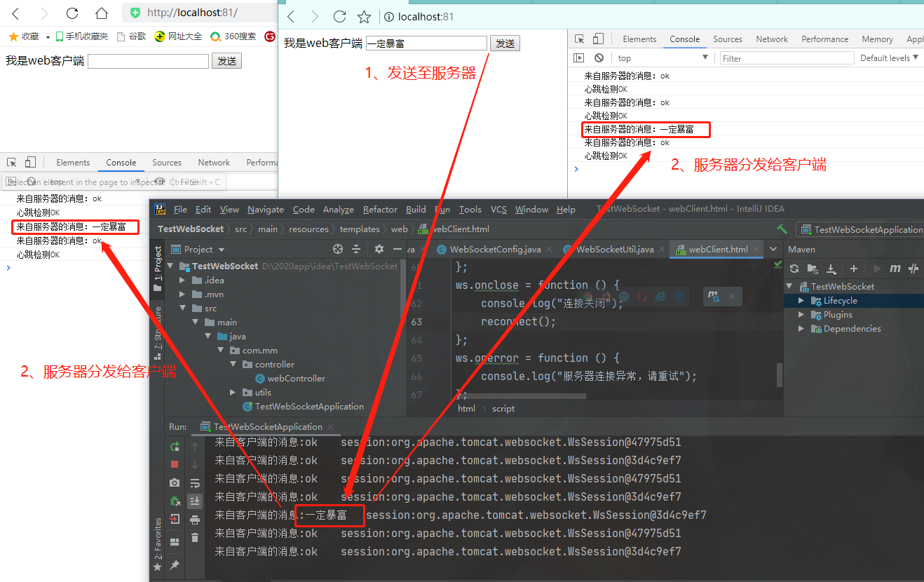The height and width of the screenshot is (582, 924).
Task: Open the VCS menu in IntelliJ
Action: [498, 209]
